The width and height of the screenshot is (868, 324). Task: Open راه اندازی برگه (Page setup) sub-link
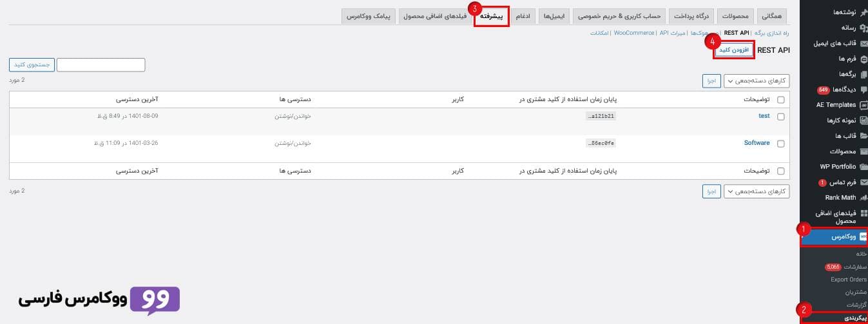pyautogui.click(x=772, y=33)
